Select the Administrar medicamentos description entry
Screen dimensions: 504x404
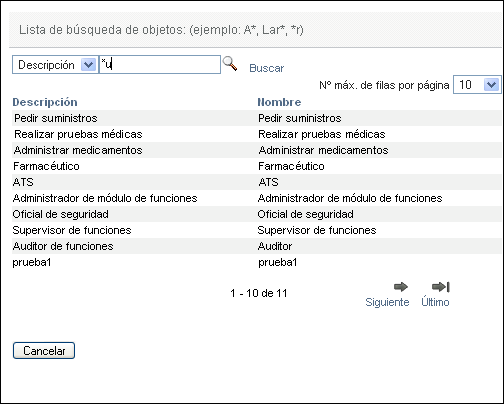[x=78, y=150]
